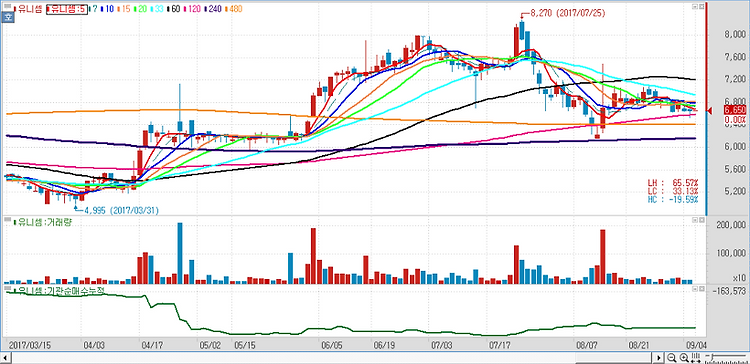
Task: Select the 60-day moving average legend
Action: coord(174,9)
